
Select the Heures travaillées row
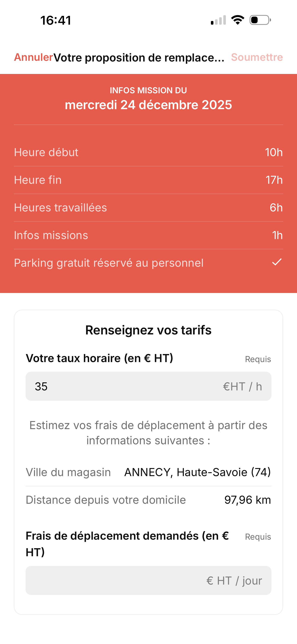coord(148,208)
